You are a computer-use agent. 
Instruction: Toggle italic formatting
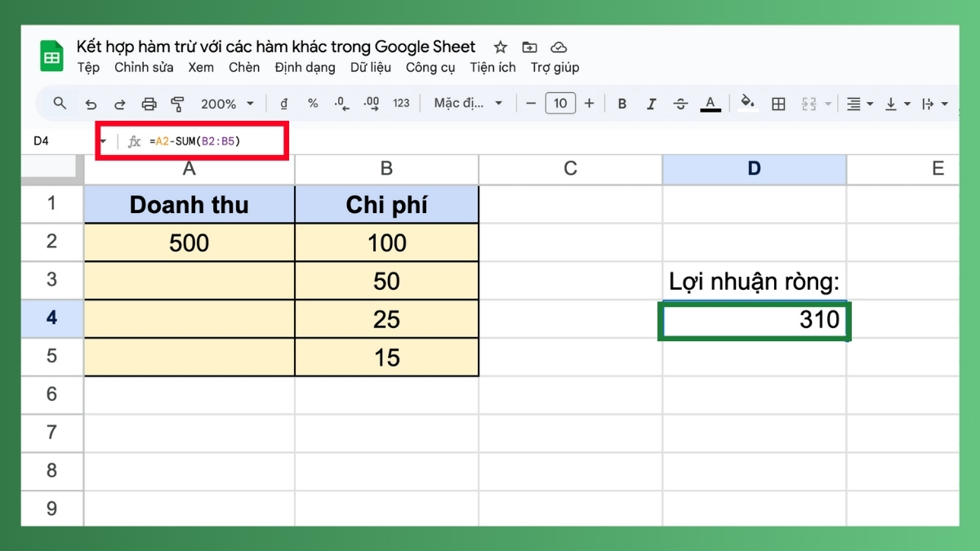[651, 104]
